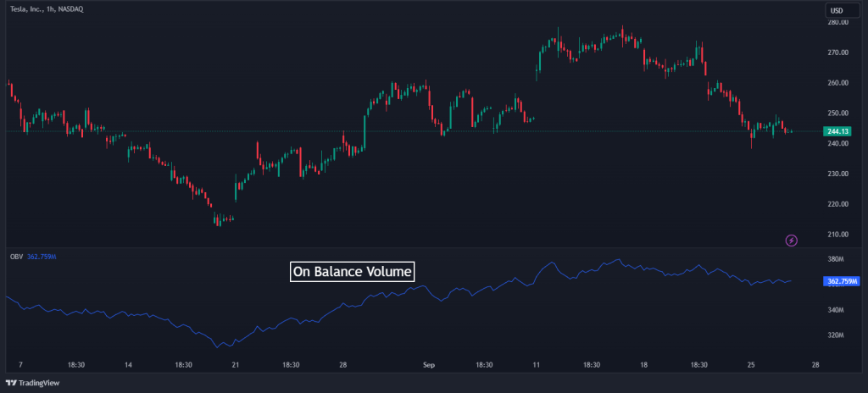The height and width of the screenshot is (393, 868).
Task: Select the OBV indicator legend label
Action: [x=16, y=256]
